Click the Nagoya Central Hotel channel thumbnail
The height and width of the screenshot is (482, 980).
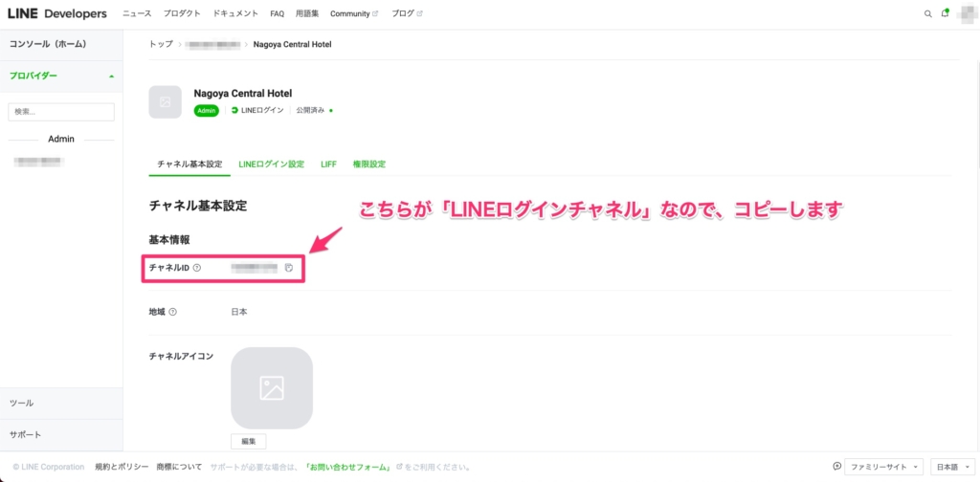tap(165, 102)
